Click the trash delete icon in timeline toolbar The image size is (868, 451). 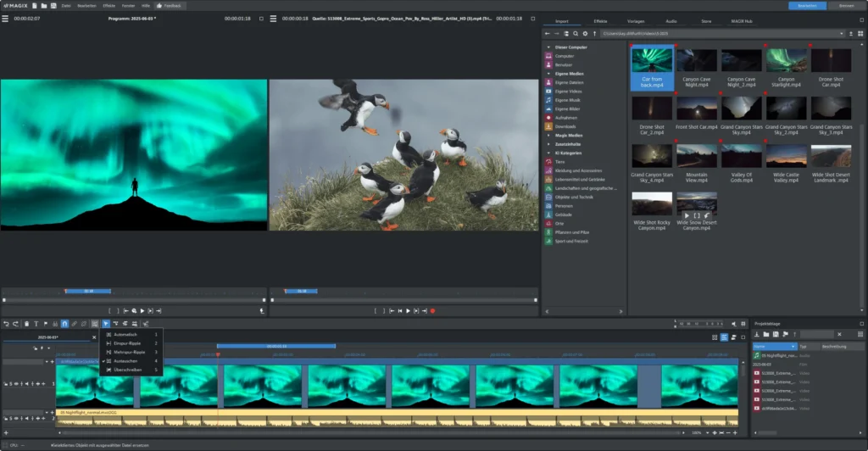[x=26, y=324]
